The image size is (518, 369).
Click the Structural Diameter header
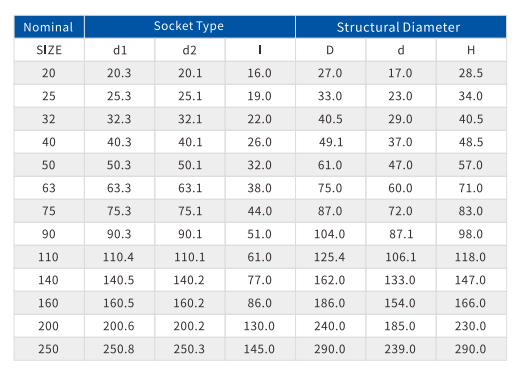[x=401, y=27]
